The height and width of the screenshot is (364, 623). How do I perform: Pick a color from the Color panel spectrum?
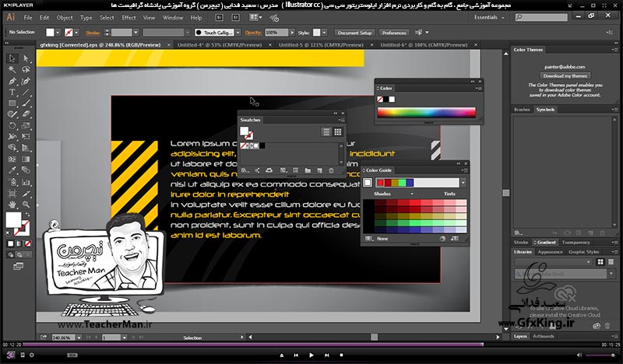click(426, 112)
